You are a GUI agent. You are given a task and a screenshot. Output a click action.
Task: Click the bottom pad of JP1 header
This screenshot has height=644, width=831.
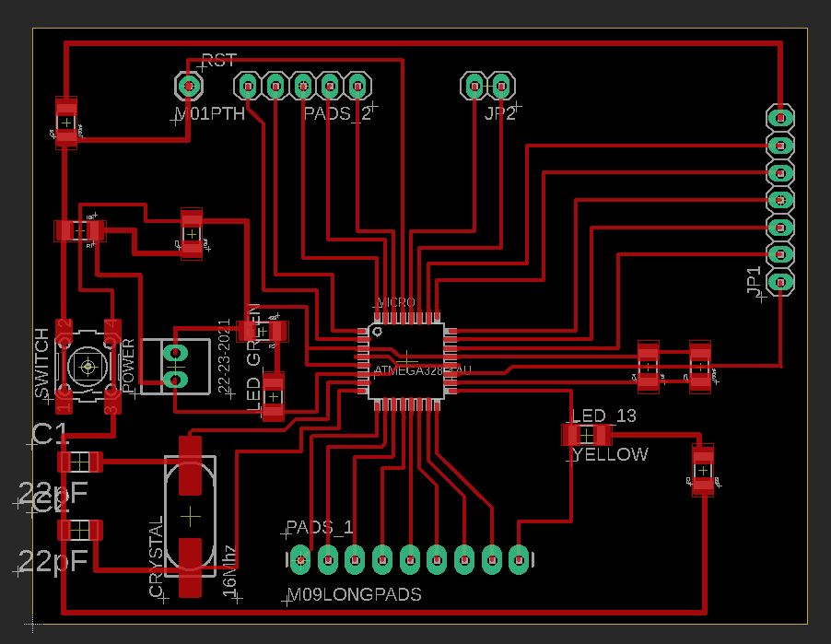[x=780, y=282]
